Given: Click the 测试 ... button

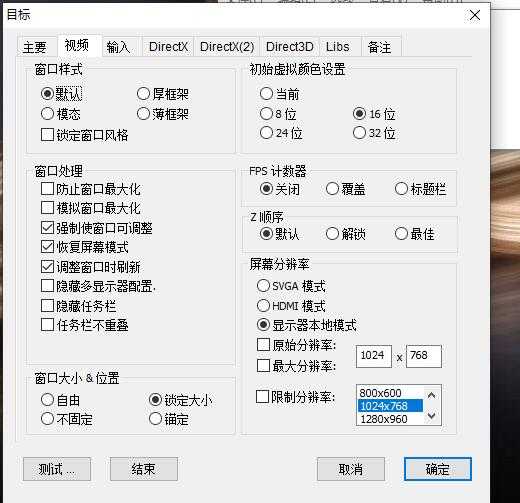Looking at the screenshot, I should tap(57, 469).
